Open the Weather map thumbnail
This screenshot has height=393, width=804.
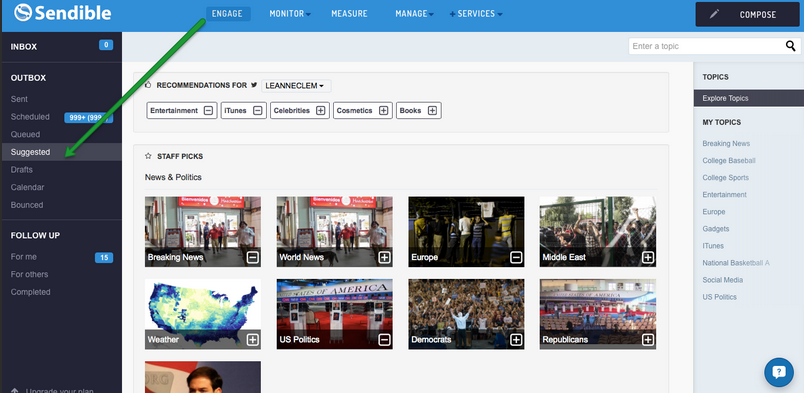(203, 314)
